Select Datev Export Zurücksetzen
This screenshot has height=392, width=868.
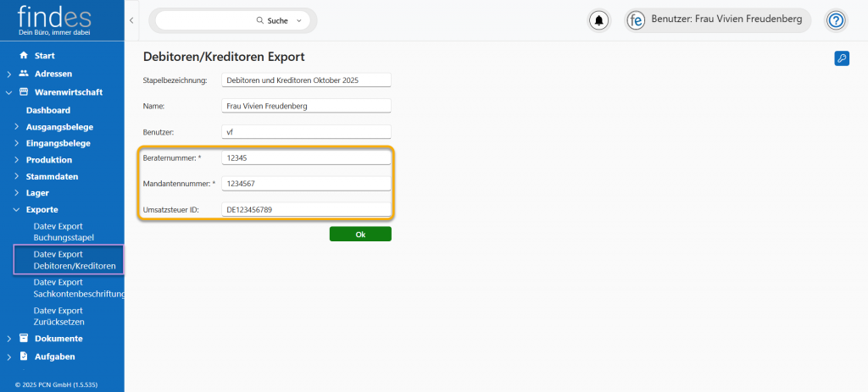pyautogui.click(x=58, y=316)
